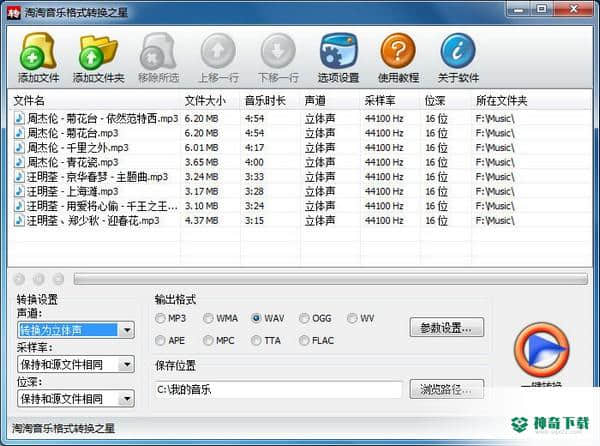Sort by 文件大小 column header
600x446 pixels.
[205, 101]
